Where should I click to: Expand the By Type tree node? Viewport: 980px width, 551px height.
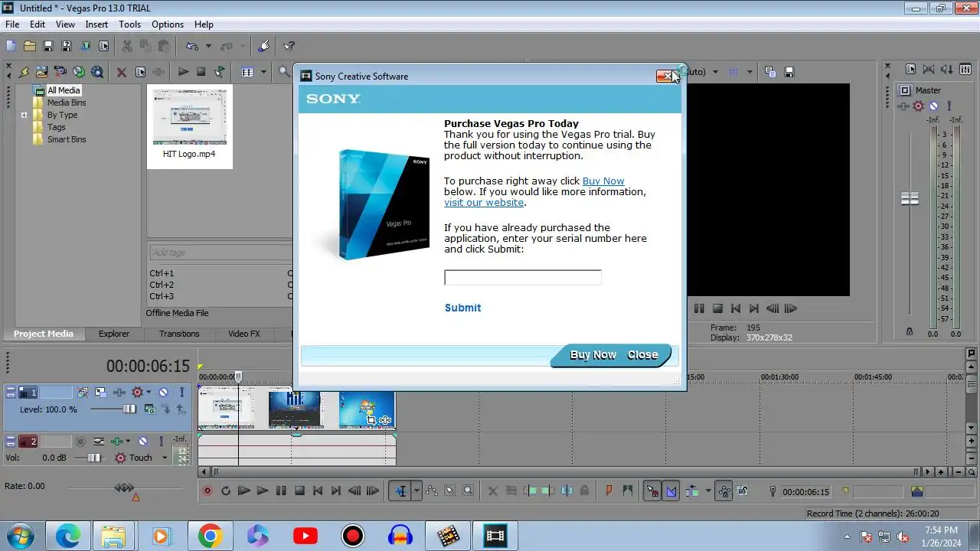24,115
